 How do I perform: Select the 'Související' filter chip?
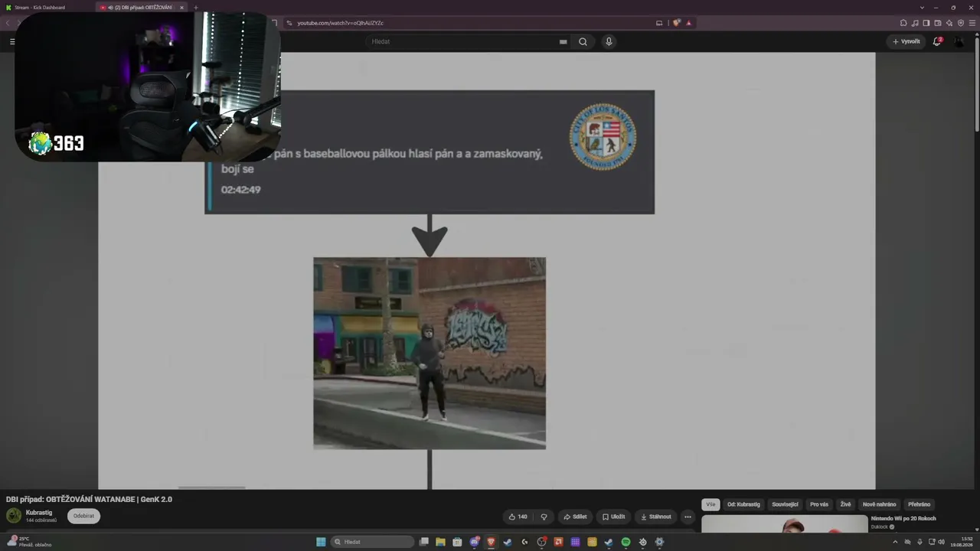click(x=785, y=504)
